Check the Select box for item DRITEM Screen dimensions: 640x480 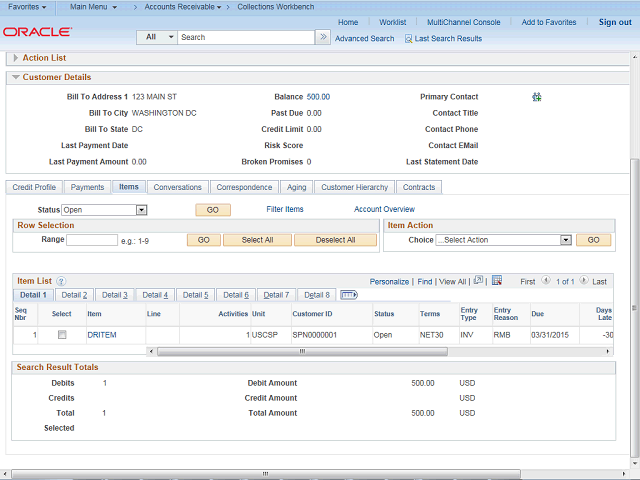pyautogui.click(x=62, y=335)
